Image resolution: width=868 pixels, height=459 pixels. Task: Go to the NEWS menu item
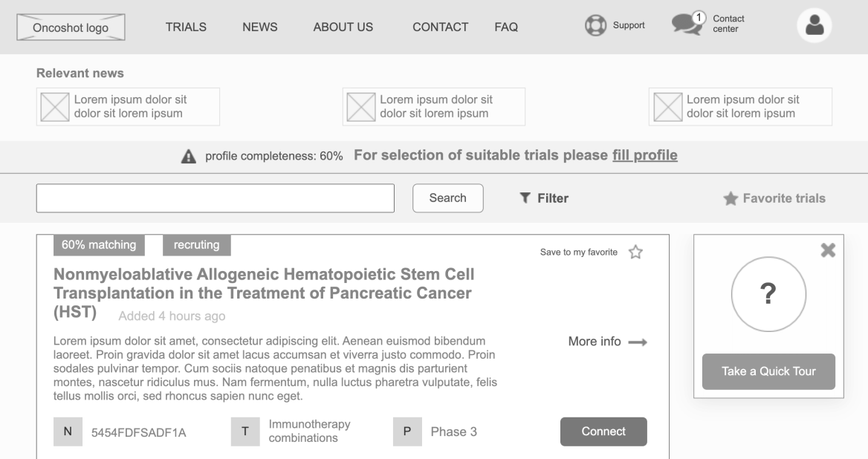click(259, 27)
